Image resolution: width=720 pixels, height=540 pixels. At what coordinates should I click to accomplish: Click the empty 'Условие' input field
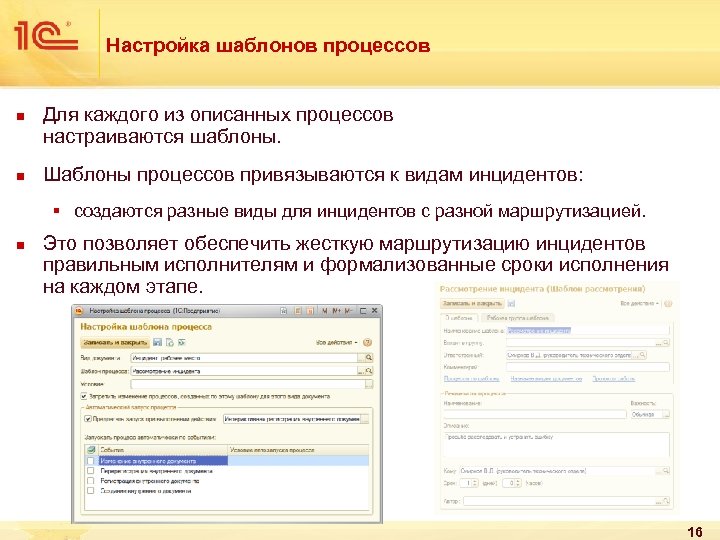point(248,384)
